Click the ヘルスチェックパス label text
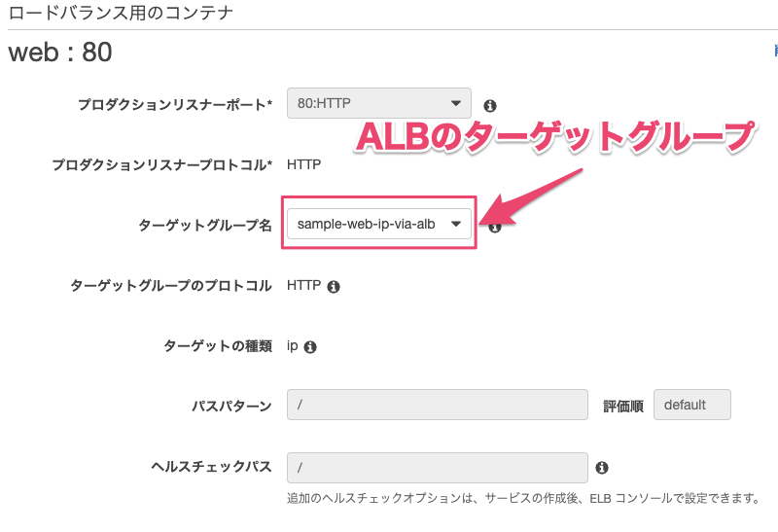 [x=217, y=467]
